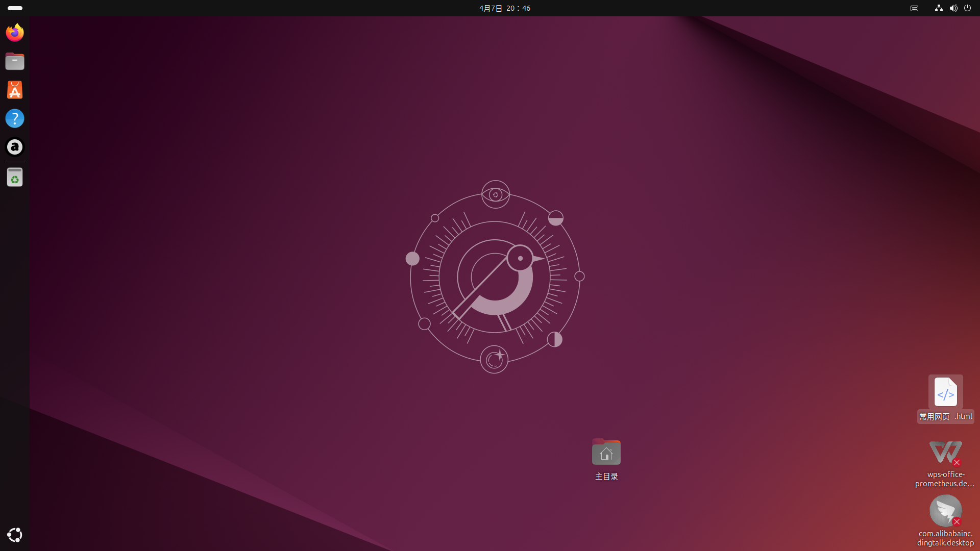
Task: Select the 主目录 home folder icon
Action: point(606,452)
